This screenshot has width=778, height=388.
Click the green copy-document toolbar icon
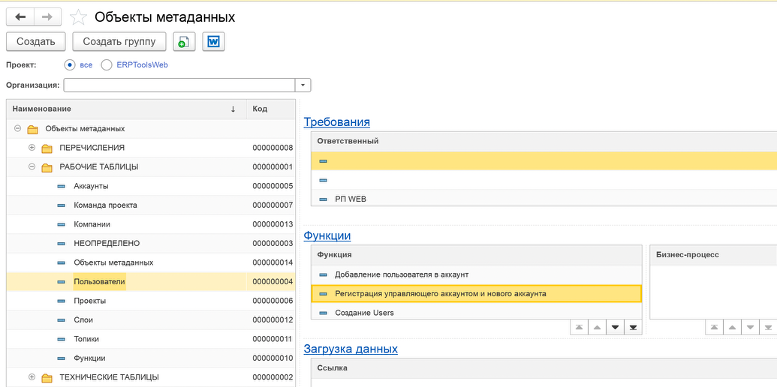click(x=184, y=42)
